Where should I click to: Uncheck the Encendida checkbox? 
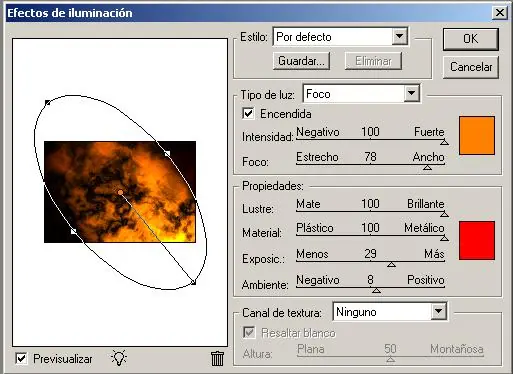click(248, 113)
